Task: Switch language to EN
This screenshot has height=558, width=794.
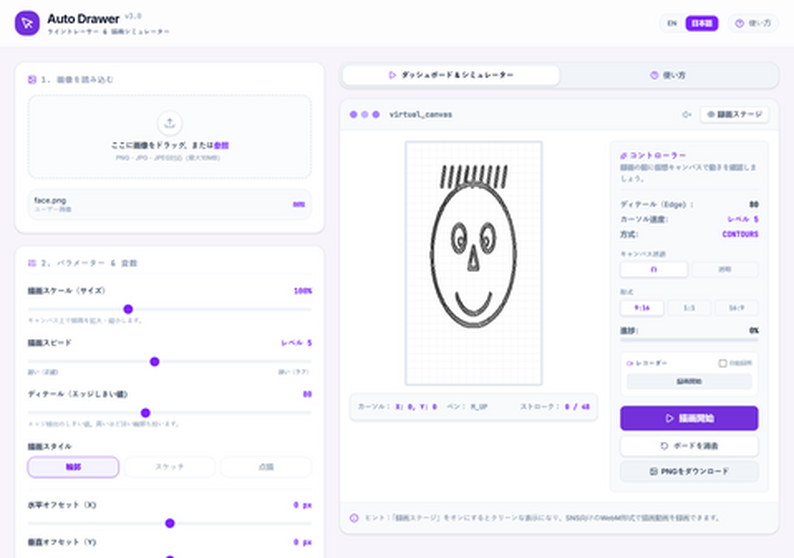Action: (x=672, y=23)
